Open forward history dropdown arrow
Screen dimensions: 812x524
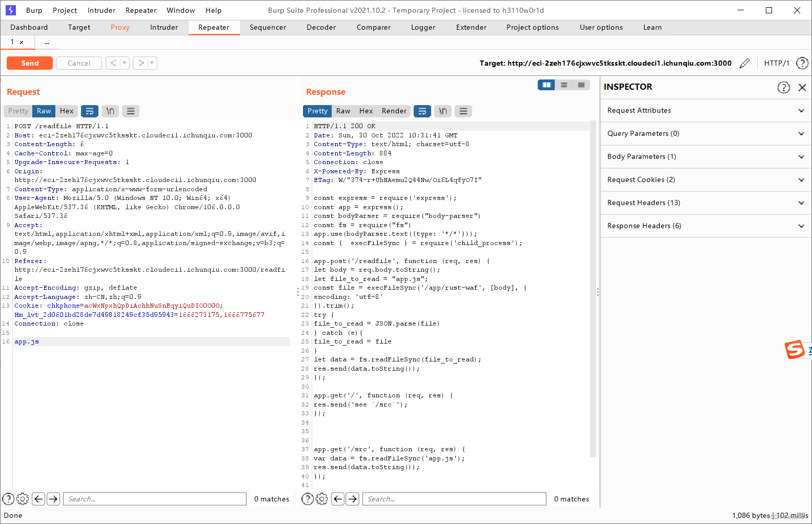pyautogui.click(x=152, y=63)
